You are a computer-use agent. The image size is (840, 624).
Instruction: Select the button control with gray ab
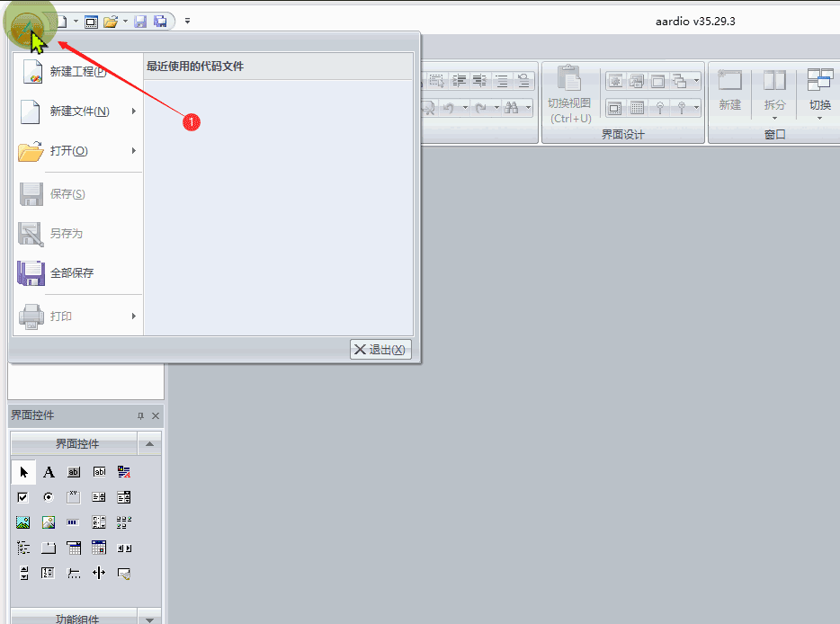pos(74,472)
